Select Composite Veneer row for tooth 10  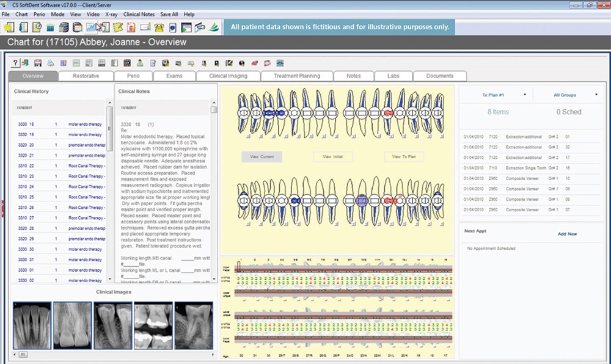[x=531, y=179]
